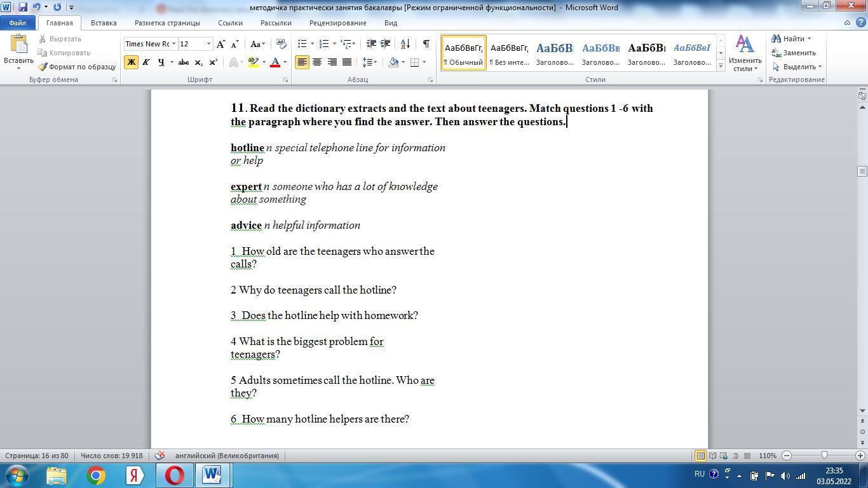
Task: Click the Clear Formatting eraser icon
Action: [x=282, y=44]
